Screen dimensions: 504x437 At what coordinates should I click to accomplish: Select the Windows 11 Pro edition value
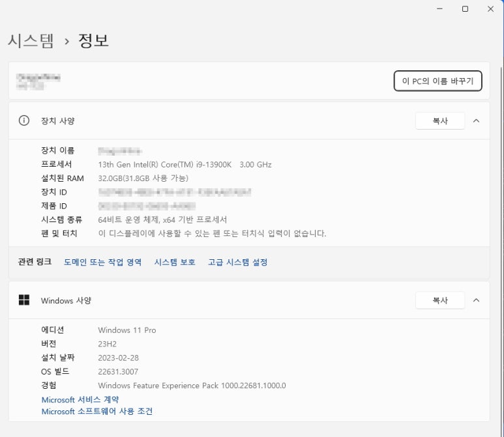127,330
